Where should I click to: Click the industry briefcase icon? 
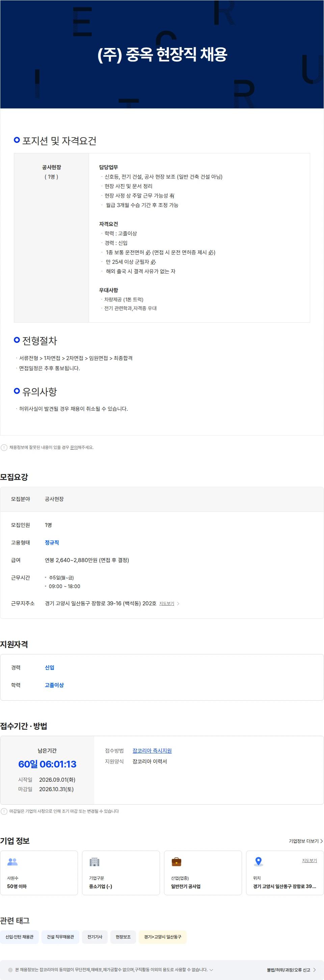pos(177,861)
